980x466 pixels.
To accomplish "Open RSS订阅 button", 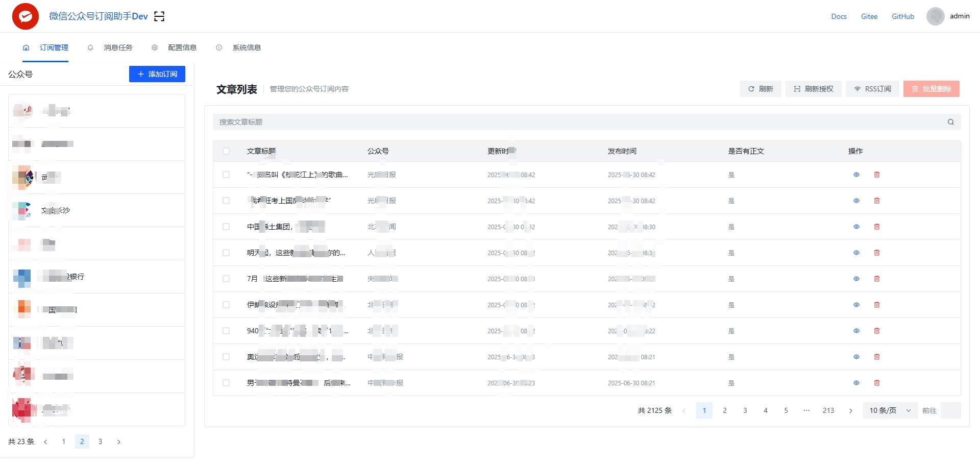I will point(873,89).
